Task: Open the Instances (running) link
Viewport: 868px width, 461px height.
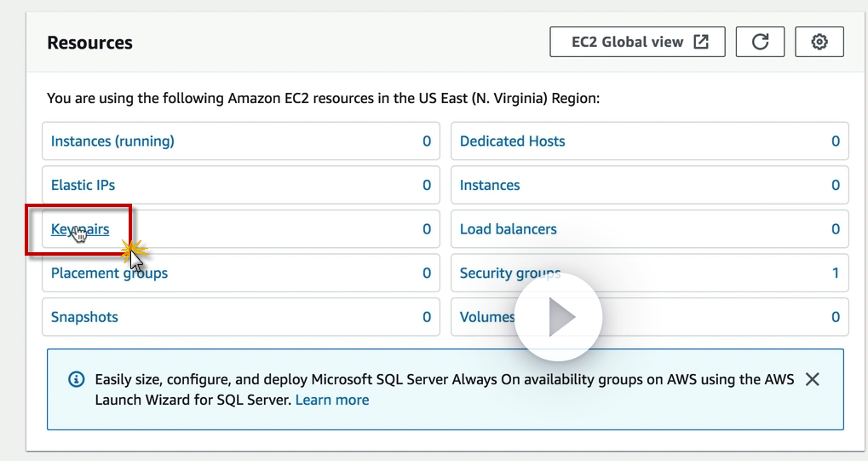Action: click(112, 141)
